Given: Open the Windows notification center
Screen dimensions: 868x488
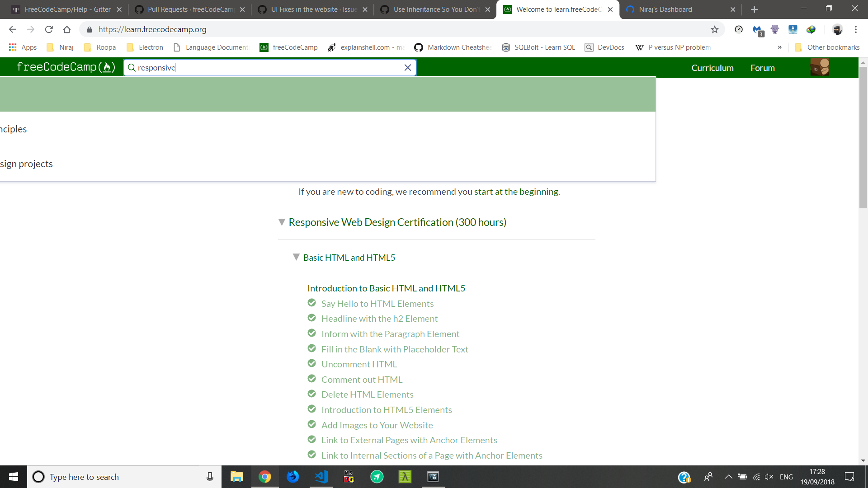Looking at the screenshot, I should [x=849, y=477].
